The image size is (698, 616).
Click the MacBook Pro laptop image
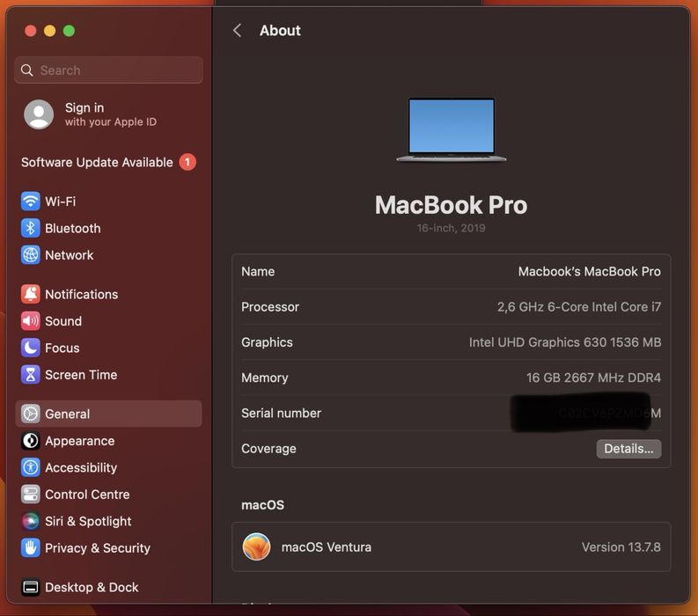pyautogui.click(x=451, y=129)
